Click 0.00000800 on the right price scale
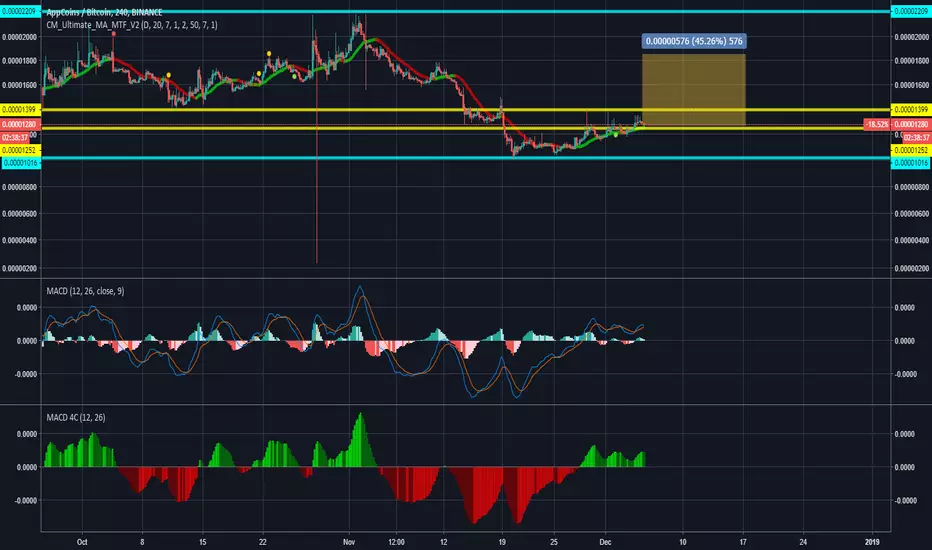The height and width of the screenshot is (550, 932). coord(911,187)
